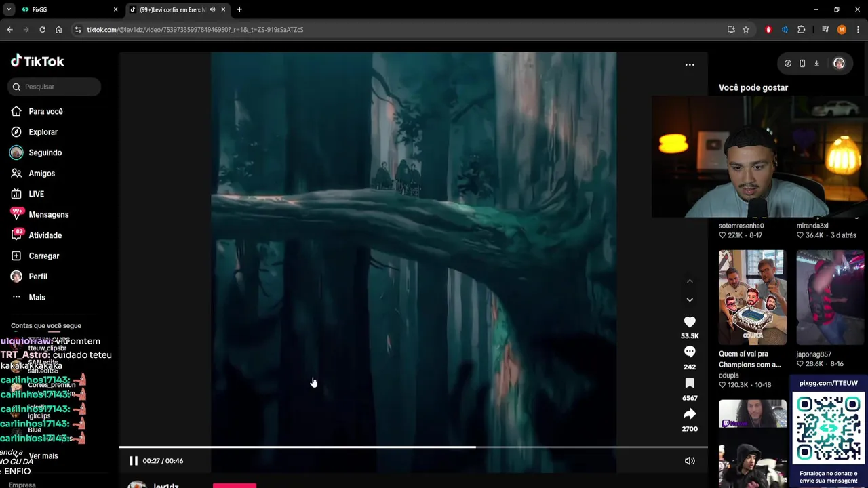Seek on the video progress bar

click(x=413, y=447)
